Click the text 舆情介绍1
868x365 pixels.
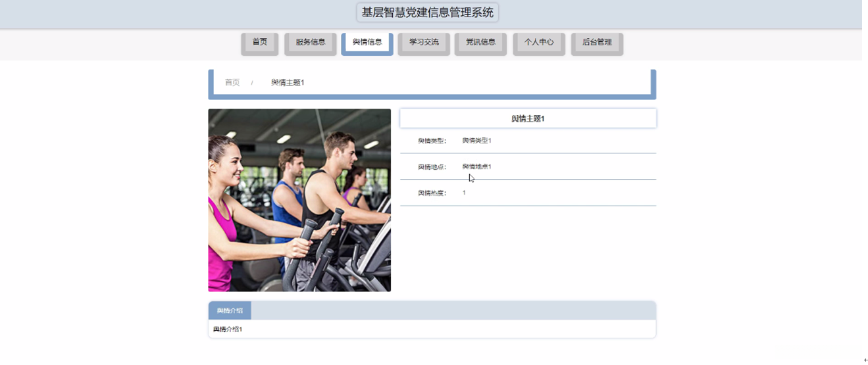tap(228, 329)
